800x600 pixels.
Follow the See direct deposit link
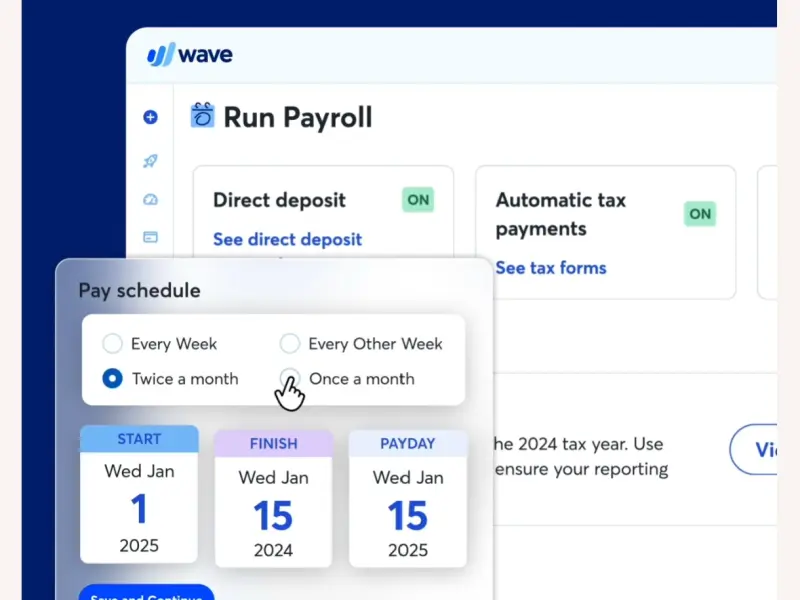click(287, 240)
